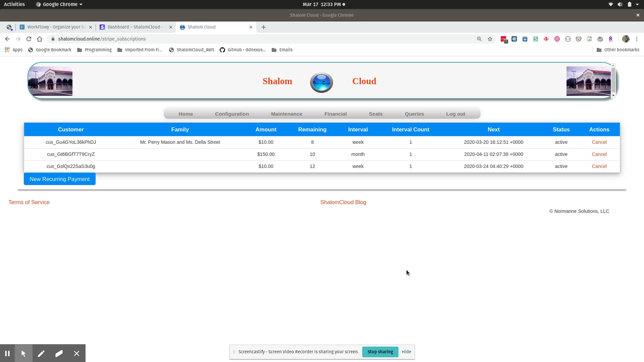
Task: Click New Recurring Payment button
Action: (60, 179)
